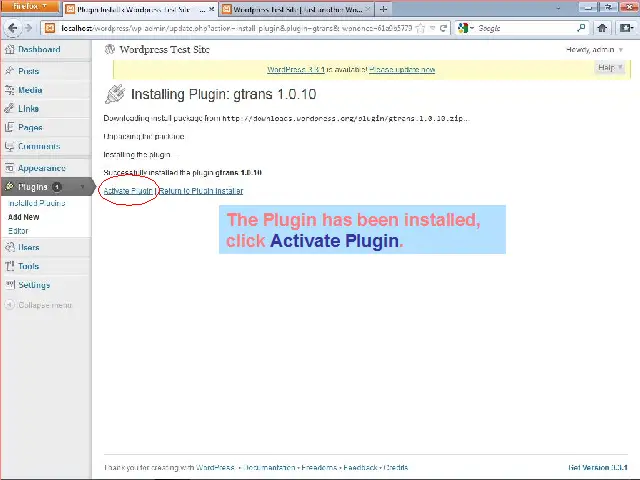The width and height of the screenshot is (640, 480).
Task: Click the Pages icon in sidebar
Action: (x=9, y=127)
